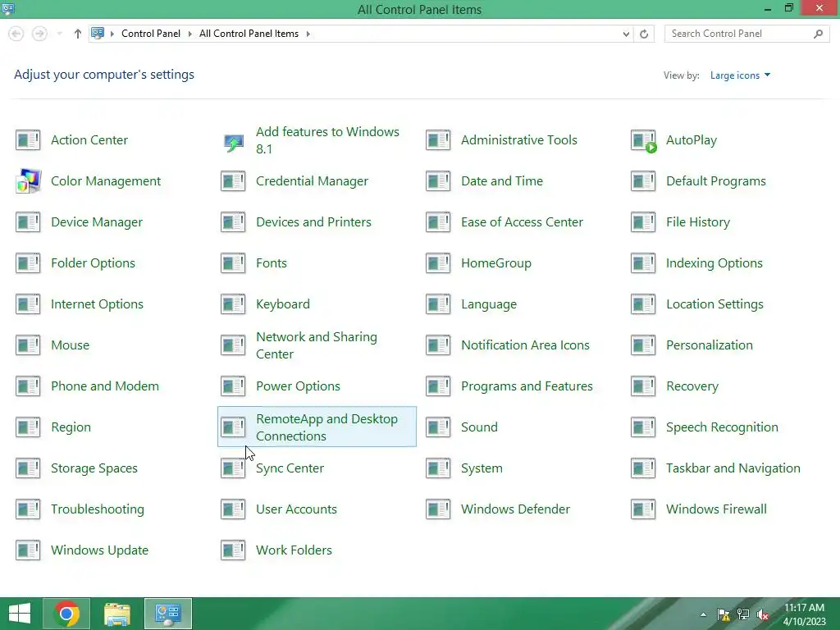Expand the address bar history dropdown arrow
Viewport: 840px width, 630px height.
626,34
